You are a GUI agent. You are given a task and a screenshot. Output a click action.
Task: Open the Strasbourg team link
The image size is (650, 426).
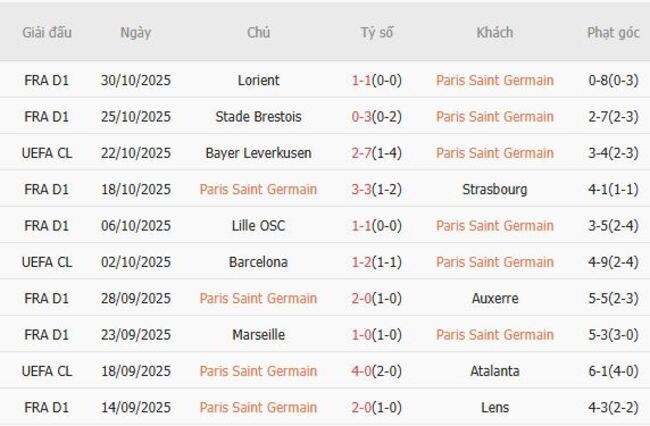click(x=494, y=189)
